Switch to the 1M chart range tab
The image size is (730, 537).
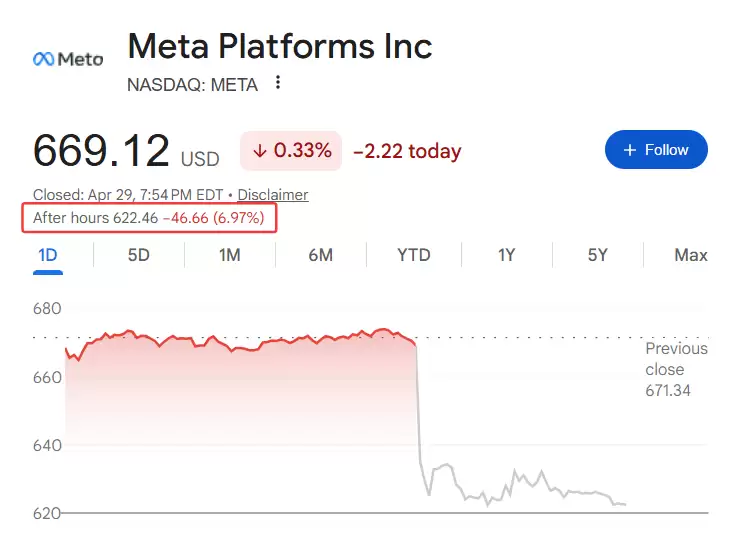click(229, 255)
